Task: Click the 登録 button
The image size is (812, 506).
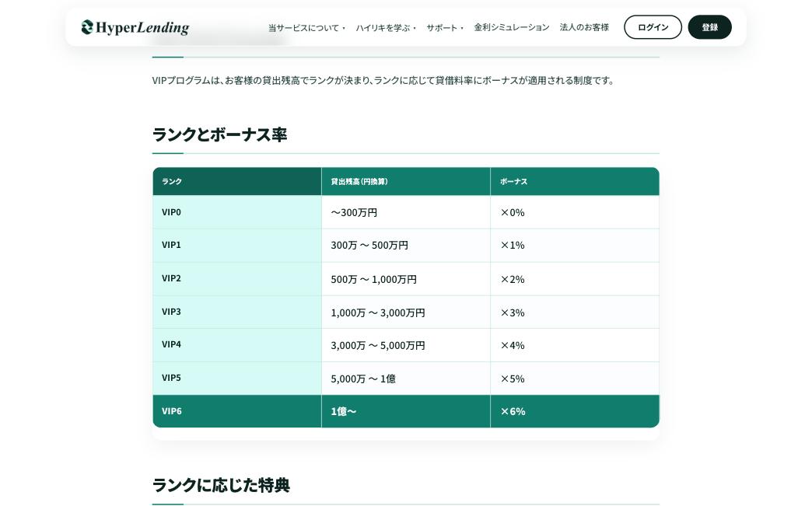Action: coord(709,27)
